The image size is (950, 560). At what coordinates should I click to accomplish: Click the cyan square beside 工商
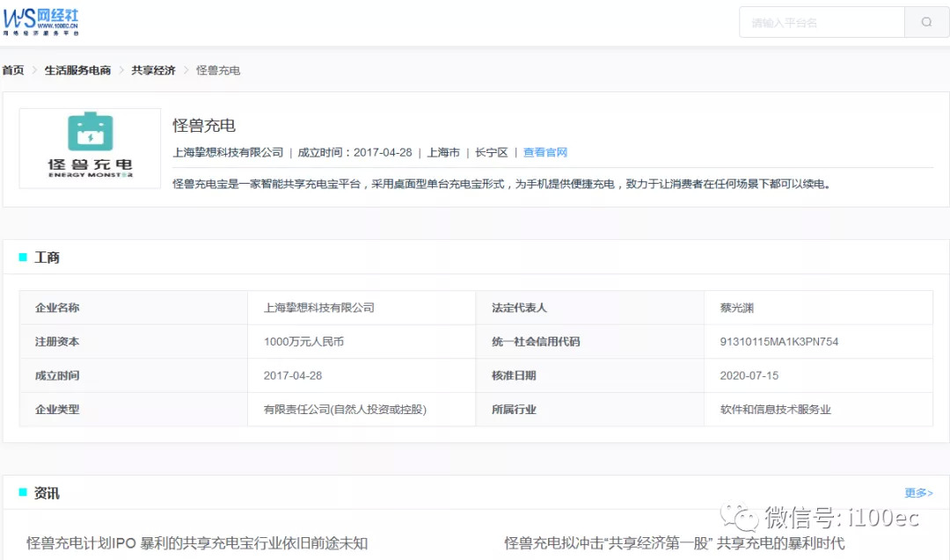click(x=23, y=258)
